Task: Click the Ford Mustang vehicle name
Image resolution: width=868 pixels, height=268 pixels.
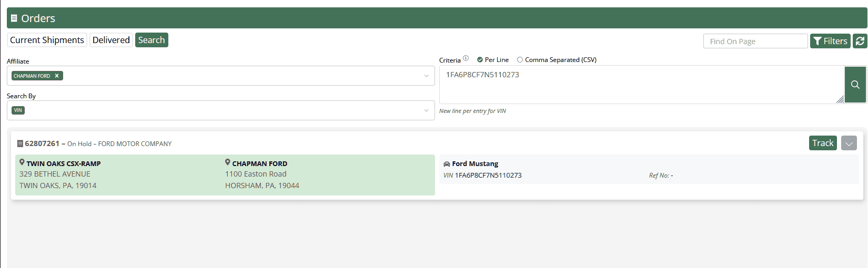Action: coord(475,164)
